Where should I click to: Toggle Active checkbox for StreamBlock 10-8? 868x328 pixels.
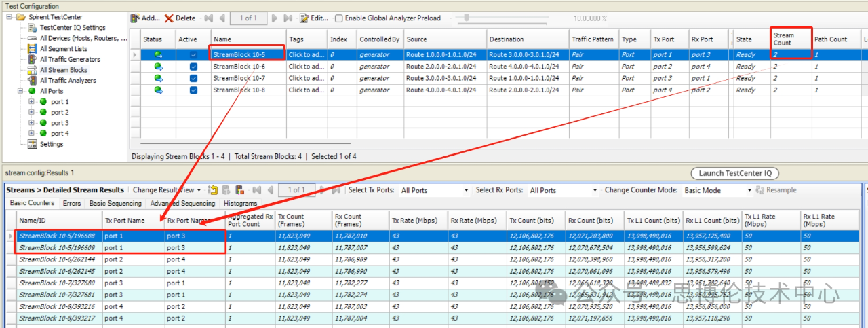click(193, 90)
